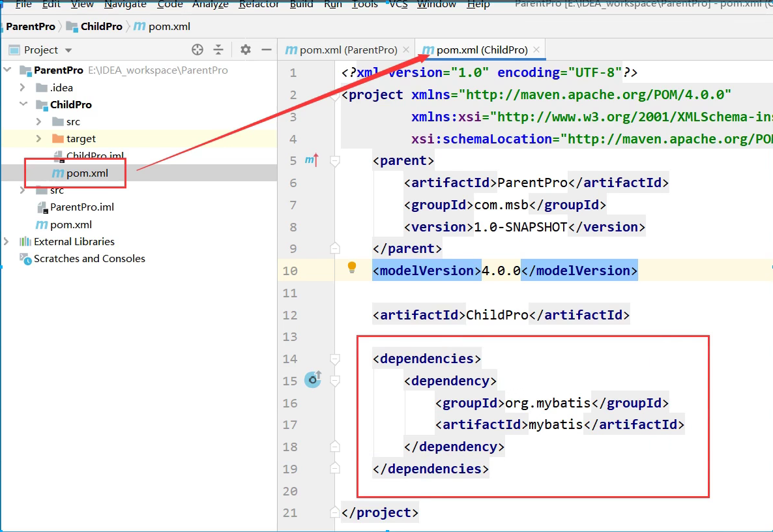Expand src folder under ChildPro
The image size is (773, 532).
(x=39, y=121)
